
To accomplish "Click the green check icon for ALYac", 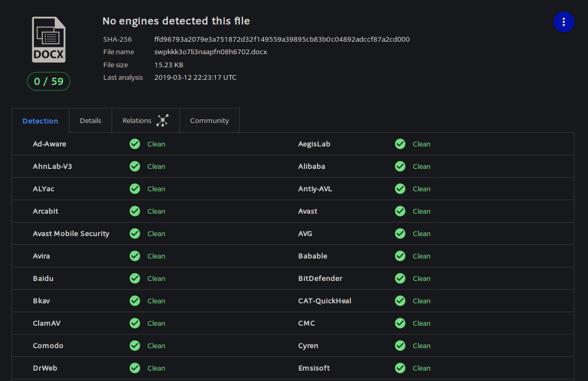I will pyautogui.click(x=135, y=189).
